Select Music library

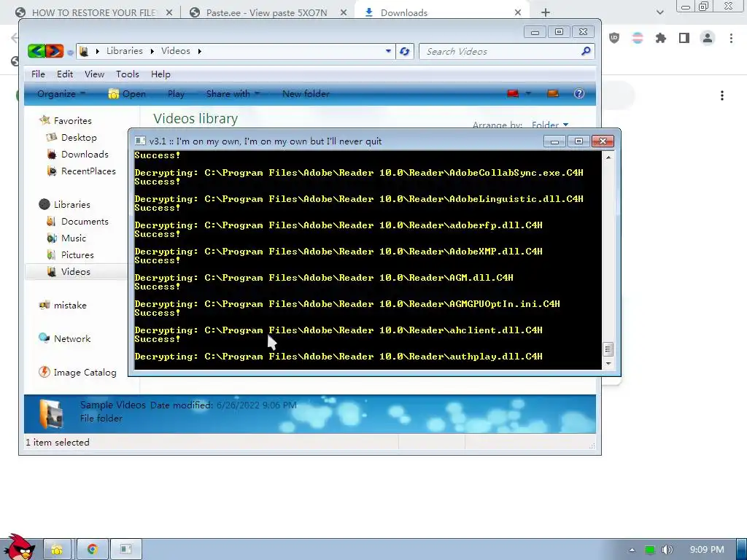[74, 238]
